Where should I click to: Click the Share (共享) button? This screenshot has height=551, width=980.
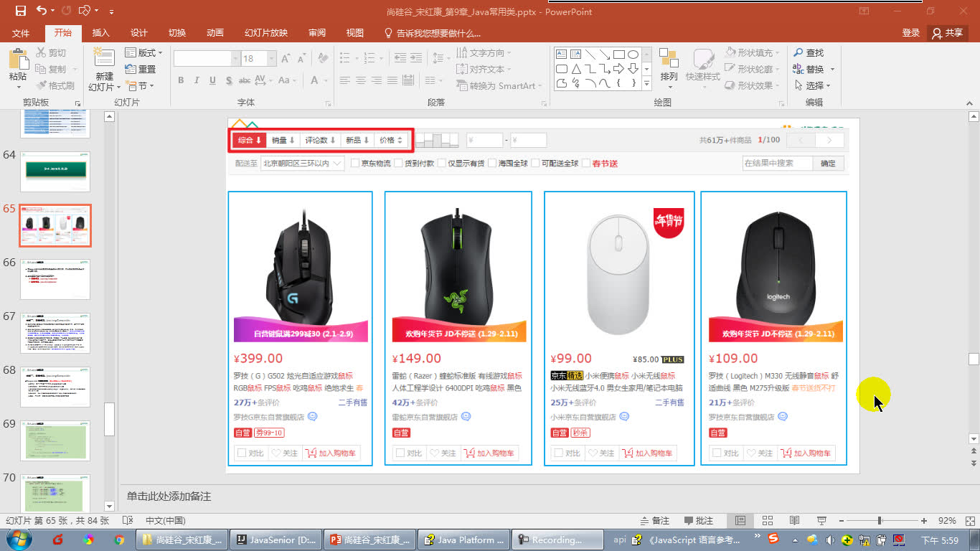[x=947, y=33]
